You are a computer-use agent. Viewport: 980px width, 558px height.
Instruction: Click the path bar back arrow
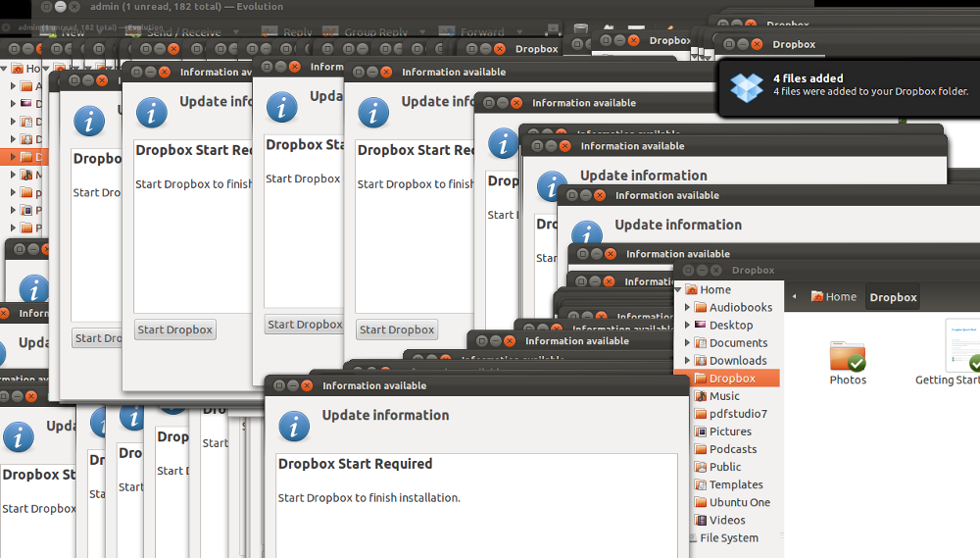tap(795, 296)
